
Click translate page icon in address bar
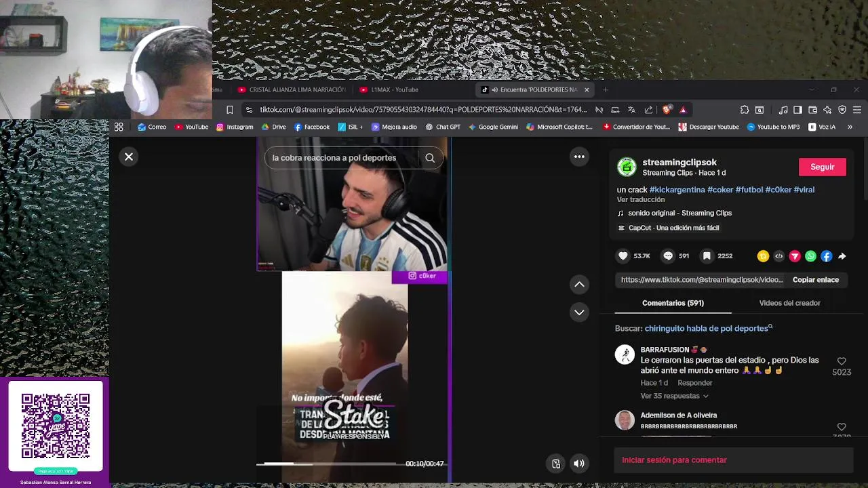(631, 110)
